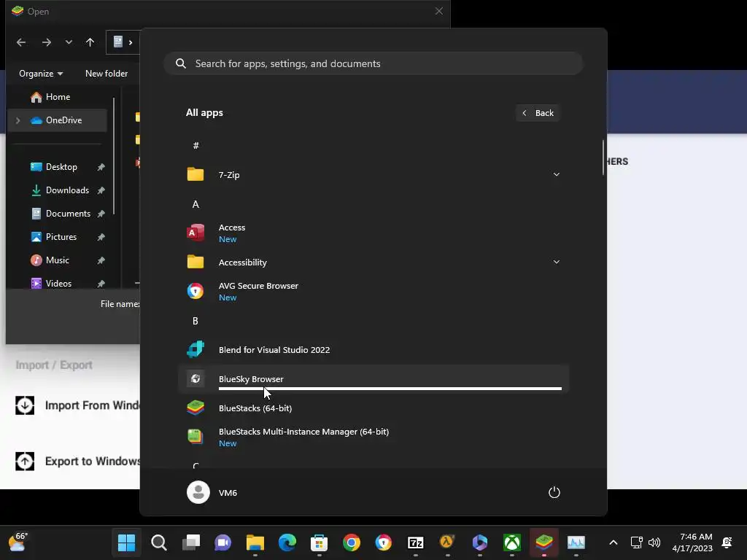747x560 pixels.
Task: Switch to BlueStacks on the taskbar
Action: [x=544, y=542]
